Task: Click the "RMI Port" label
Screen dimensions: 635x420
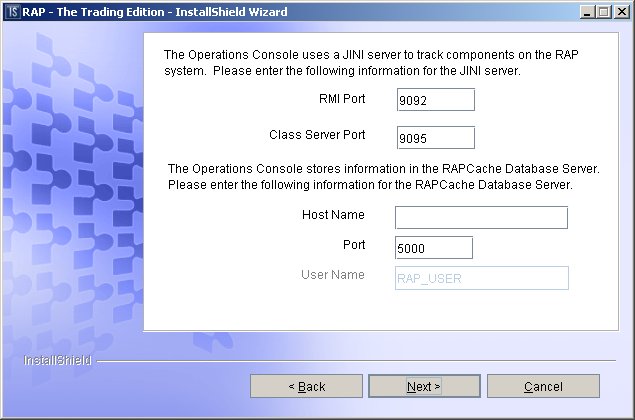Action: point(342,99)
